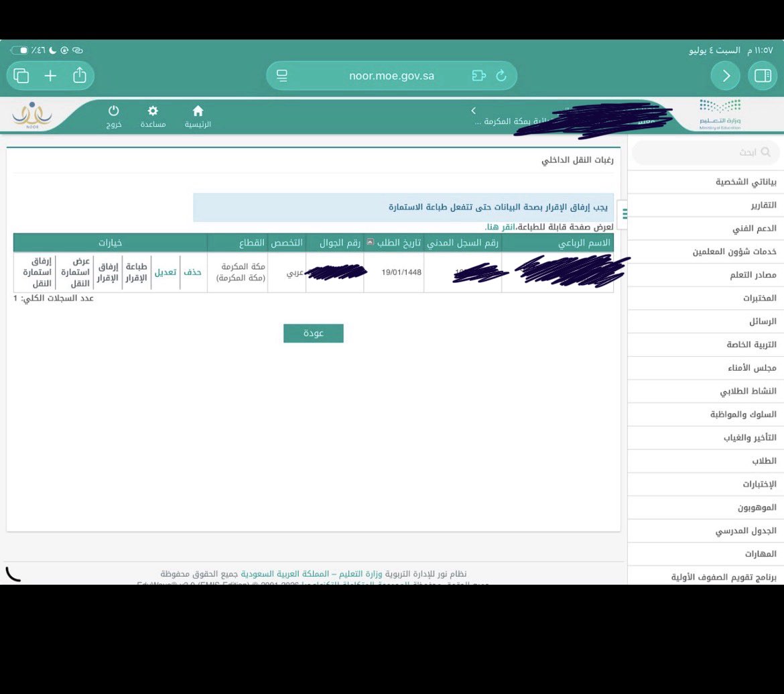Click the date cell 19/01/1448
The width and height of the screenshot is (784, 694).
401,272
